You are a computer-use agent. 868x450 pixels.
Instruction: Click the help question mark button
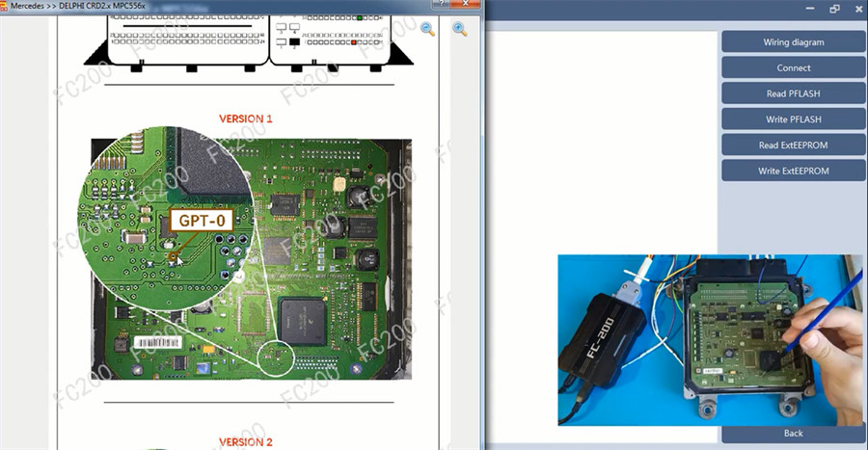(x=441, y=4)
